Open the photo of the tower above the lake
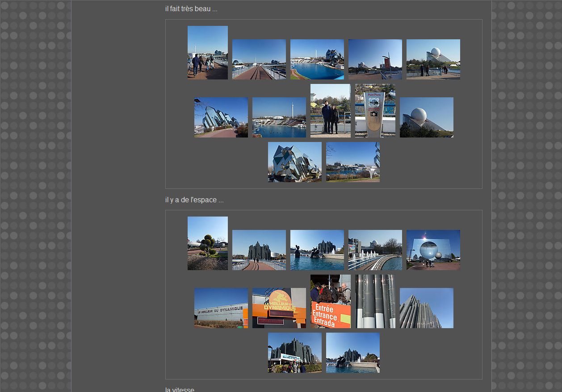 pos(279,117)
